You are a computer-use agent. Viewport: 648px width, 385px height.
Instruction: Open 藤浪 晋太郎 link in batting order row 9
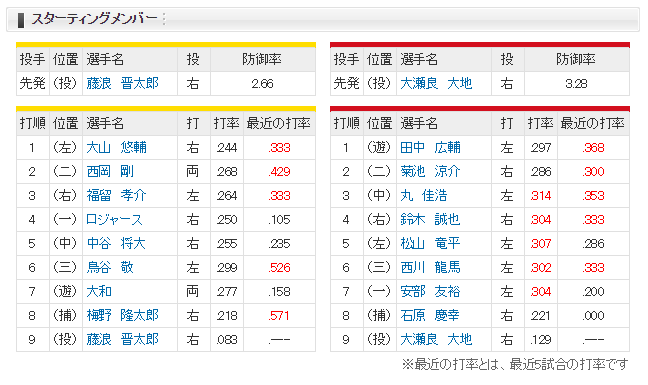click(x=122, y=339)
